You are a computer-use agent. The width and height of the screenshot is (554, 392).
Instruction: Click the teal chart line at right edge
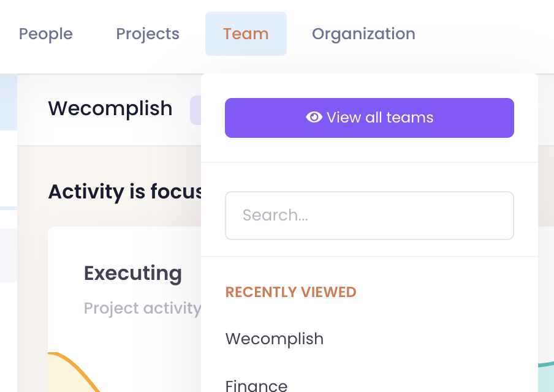click(x=546, y=365)
